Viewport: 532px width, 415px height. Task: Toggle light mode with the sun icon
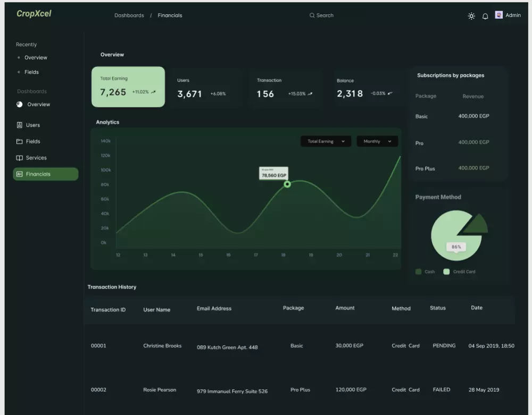click(471, 16)
